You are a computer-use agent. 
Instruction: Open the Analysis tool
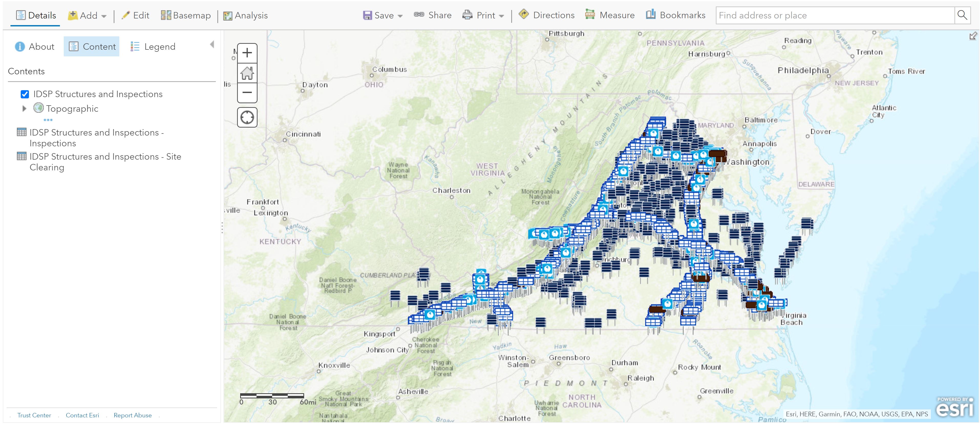(245, 16)
